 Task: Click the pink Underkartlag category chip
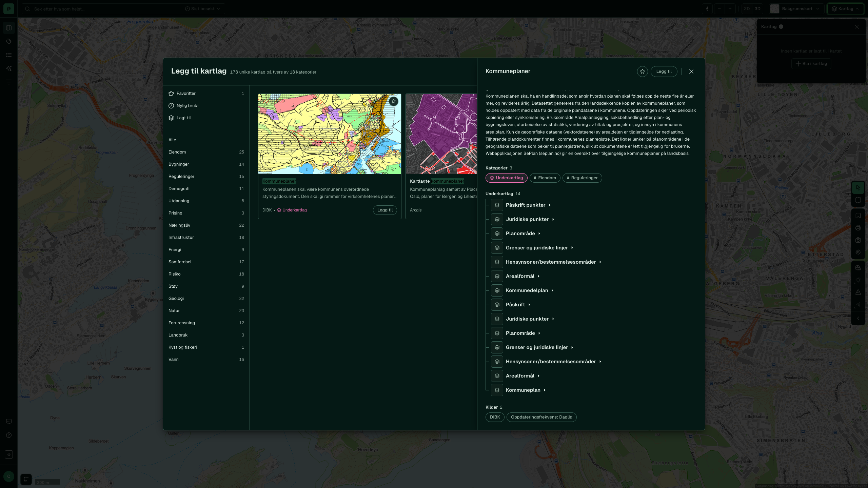[x=506, y=178]
